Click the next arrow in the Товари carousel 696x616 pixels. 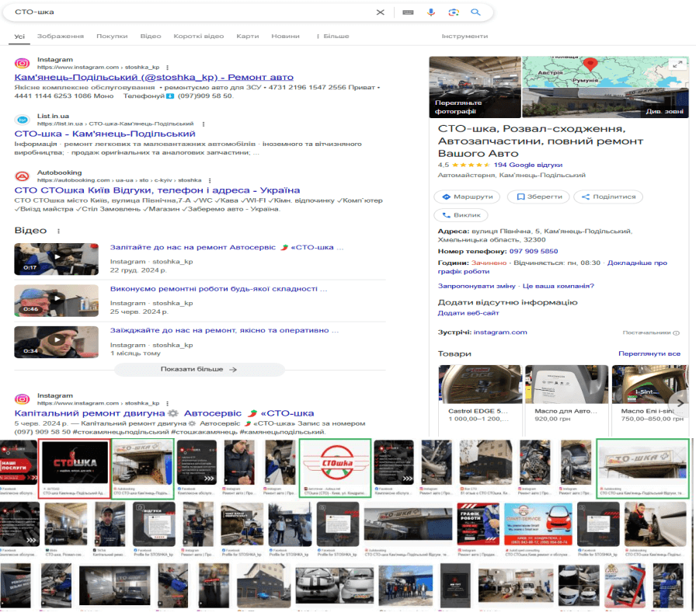(680, 403)
